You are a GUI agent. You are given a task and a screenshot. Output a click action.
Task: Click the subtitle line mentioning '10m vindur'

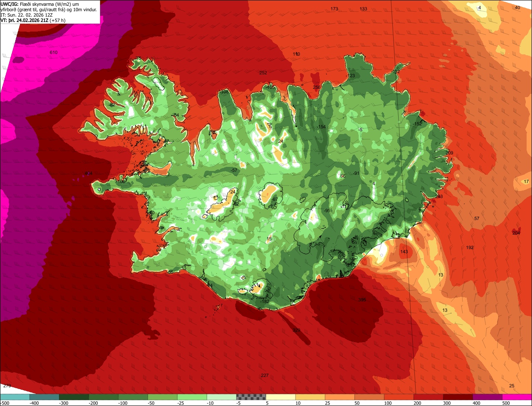[x=49, y=9]
